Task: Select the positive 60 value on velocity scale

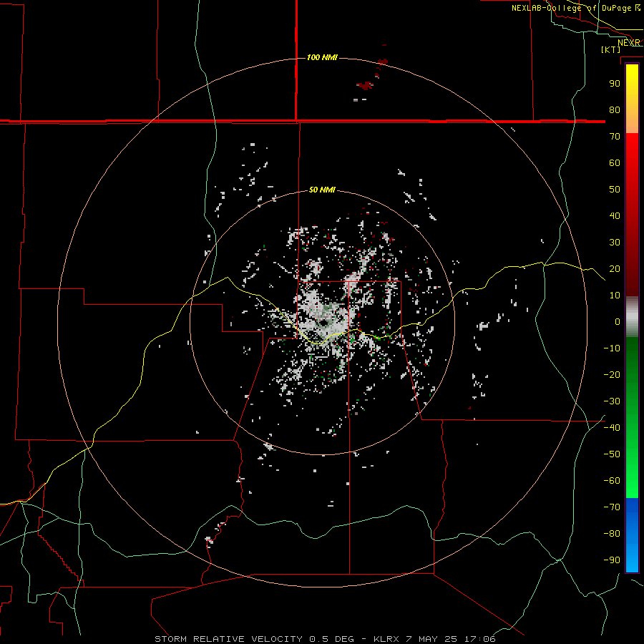Action: click(x=615, y=162)
